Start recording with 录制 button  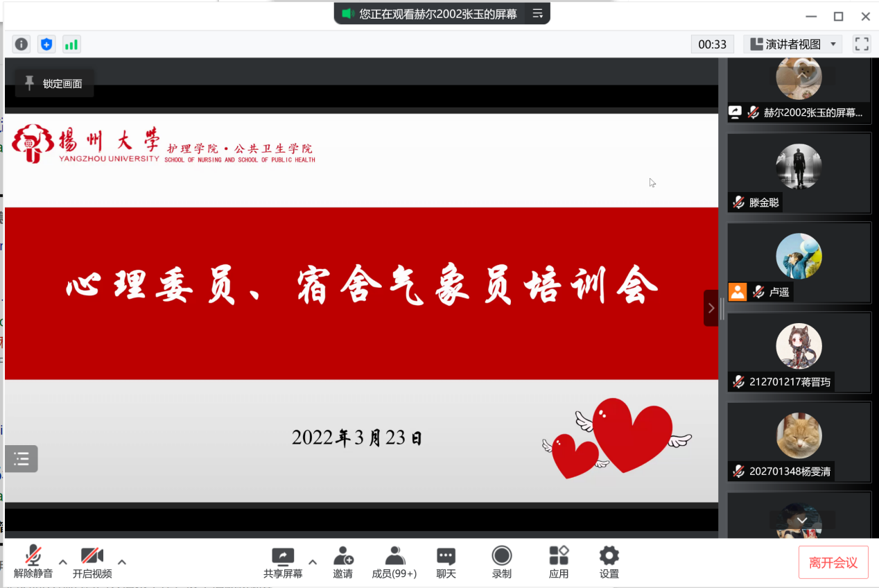tap(501, 562)
